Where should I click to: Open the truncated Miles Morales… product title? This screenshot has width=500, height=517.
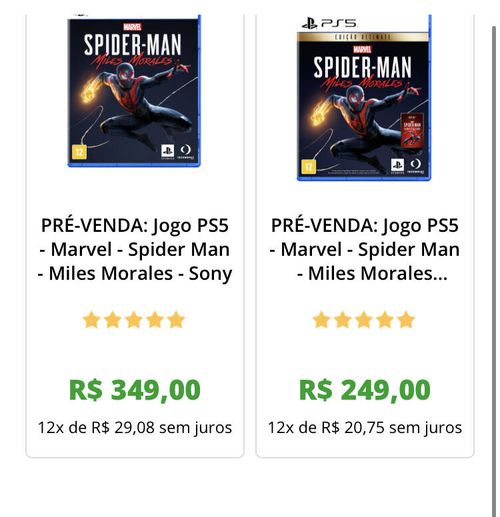coord(365,250)
